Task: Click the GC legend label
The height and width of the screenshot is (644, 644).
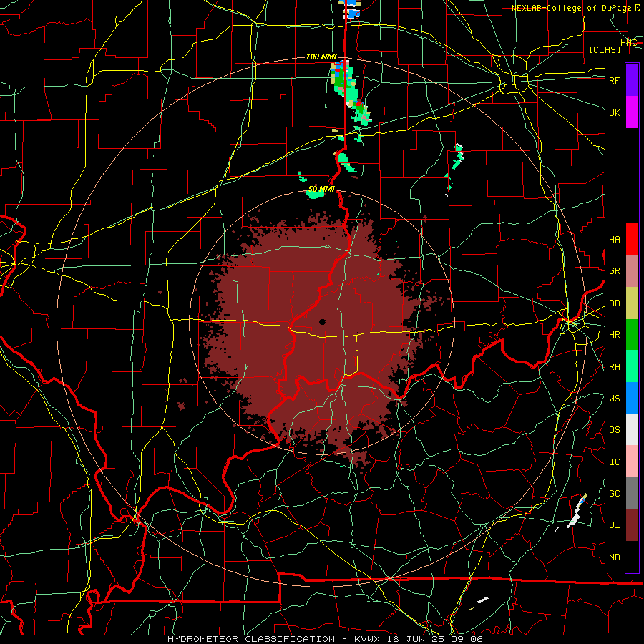Action: (615, 494)
